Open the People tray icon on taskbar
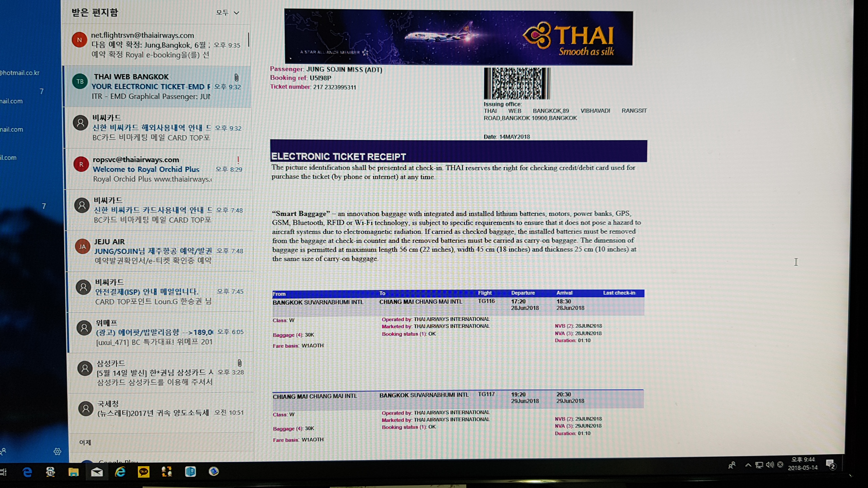 732,465
